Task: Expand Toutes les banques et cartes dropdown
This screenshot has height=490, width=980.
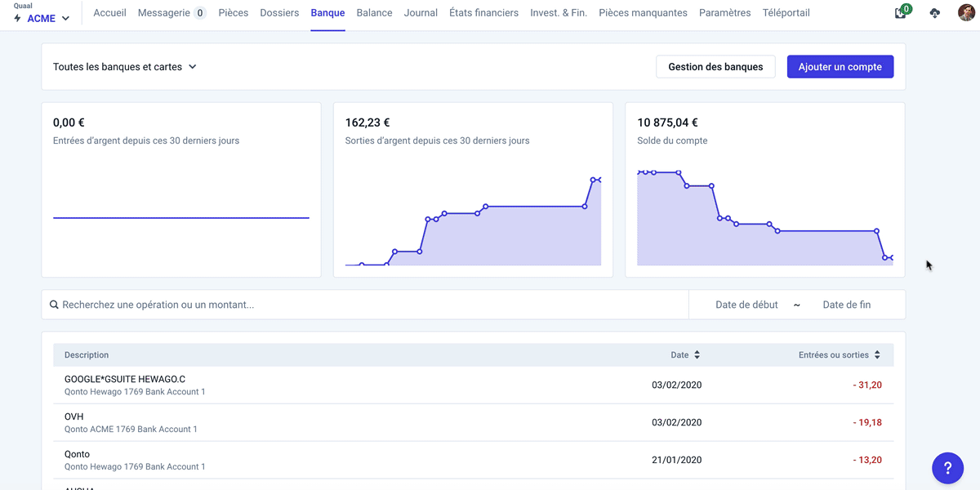Action: click(x=125, y=67)
